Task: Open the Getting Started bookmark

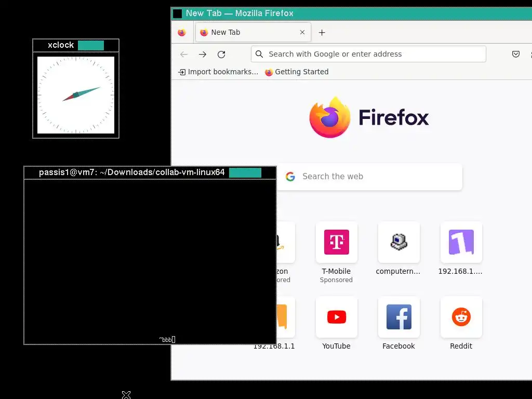Action: click(297, 72)
